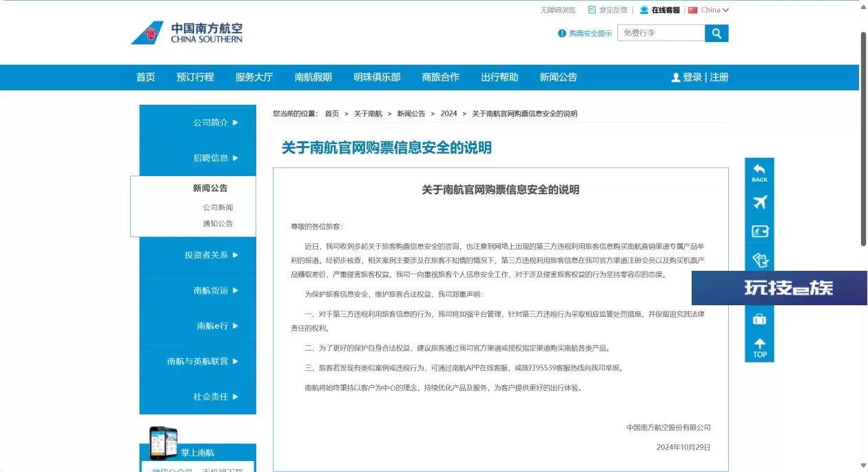The height and width of the screenshot is (472, 868).
Task: Click the luggage icon in floating sidebar
Action: tap(759, 319)
